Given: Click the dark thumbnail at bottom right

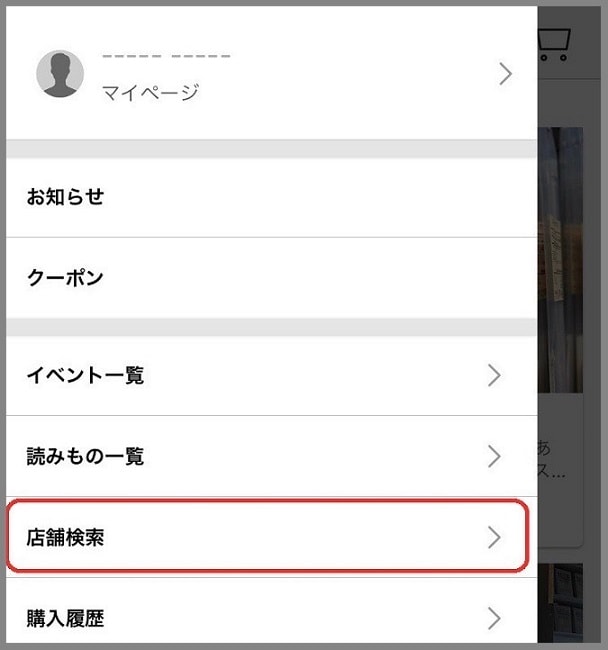Looking at the screenshot, I should [560, 605].
